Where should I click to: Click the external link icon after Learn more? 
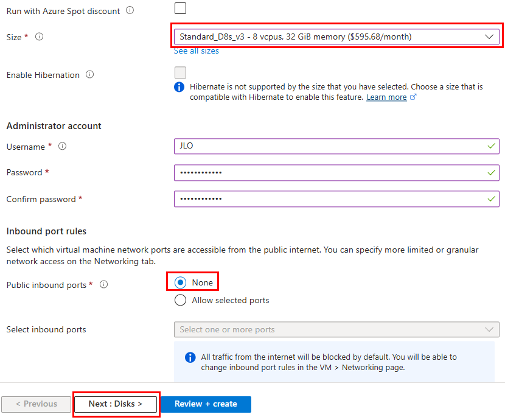pyautogui.click(x=414, y=97)
